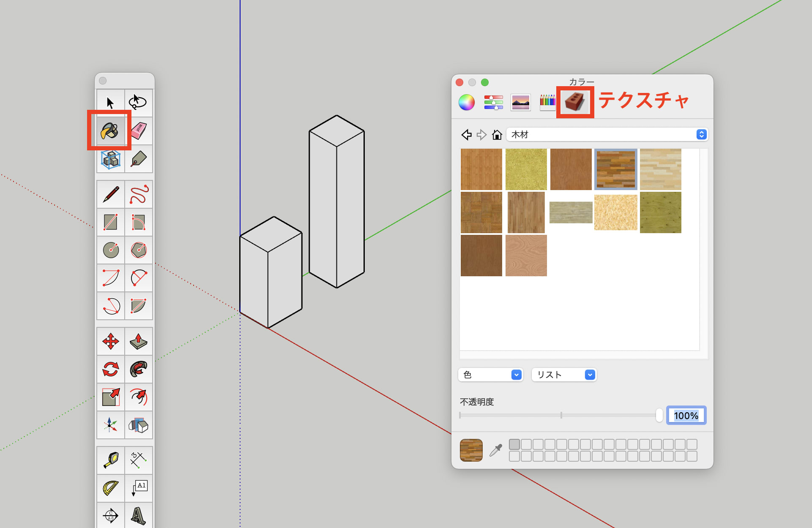Viewport: 812px width, 528px height.
Task: Switch to the color wheel tab
Action: pos(467,102)
